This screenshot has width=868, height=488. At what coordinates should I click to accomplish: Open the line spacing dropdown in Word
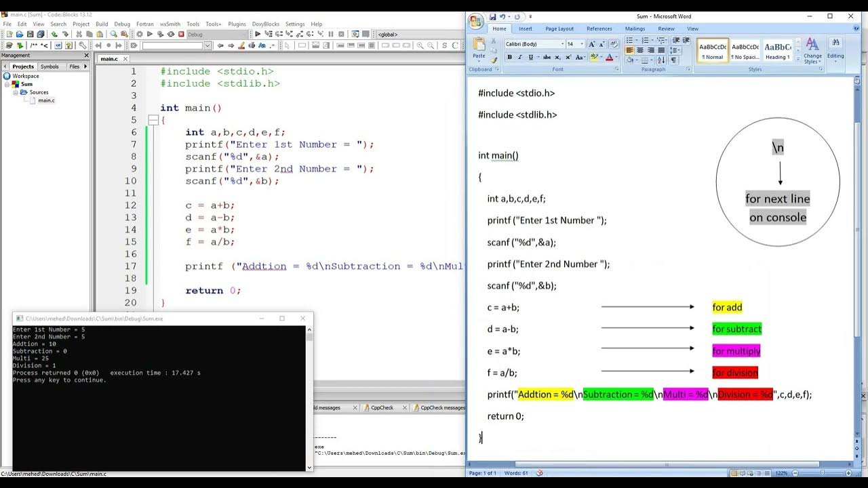click(x=675, y=49)
